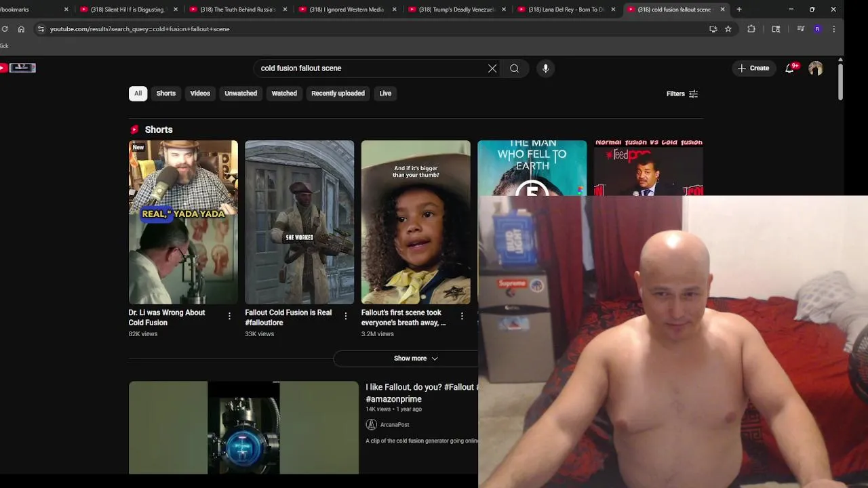The image size is (868, 488).
Task: Play cold fusion generator video thumbnail
Action: [x=243, y=428]
